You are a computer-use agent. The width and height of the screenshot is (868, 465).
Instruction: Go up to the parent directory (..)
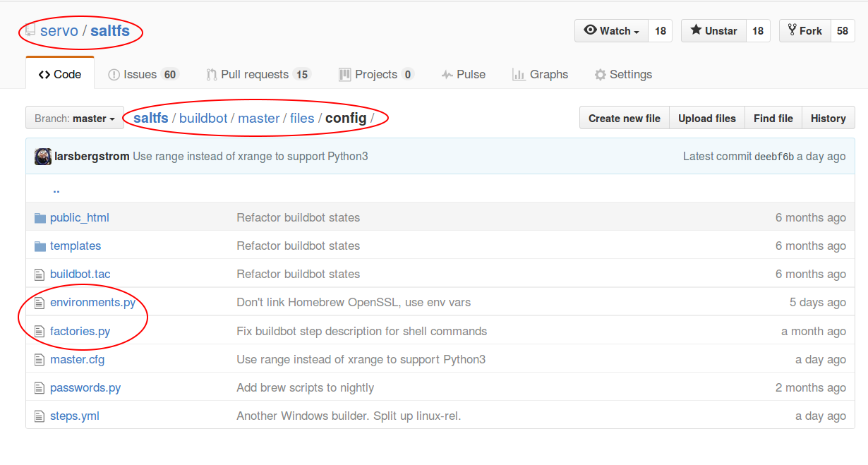point(56,189)
